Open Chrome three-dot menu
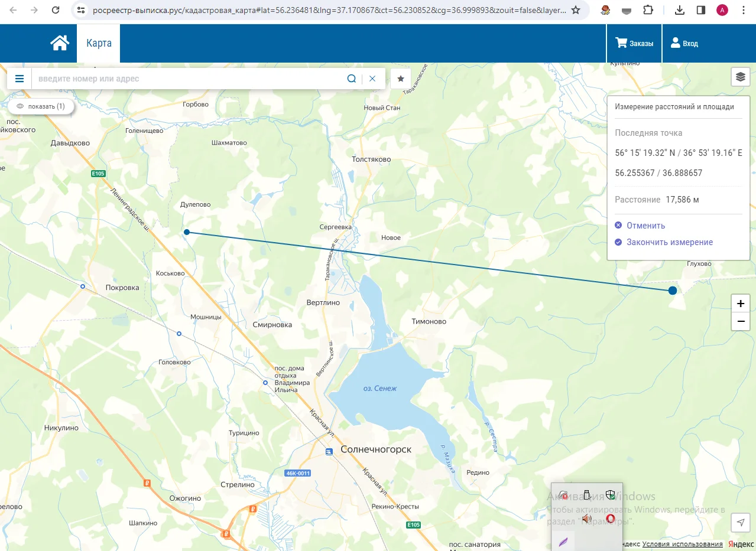The width and height of the screenshot is (756, 551). coord(743,10)
